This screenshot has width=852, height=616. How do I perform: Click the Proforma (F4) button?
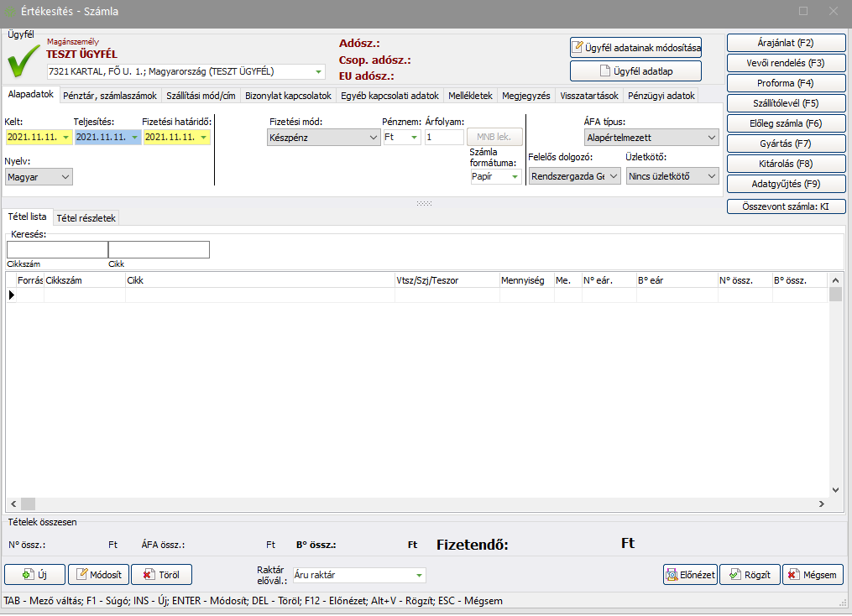[786, 83]
